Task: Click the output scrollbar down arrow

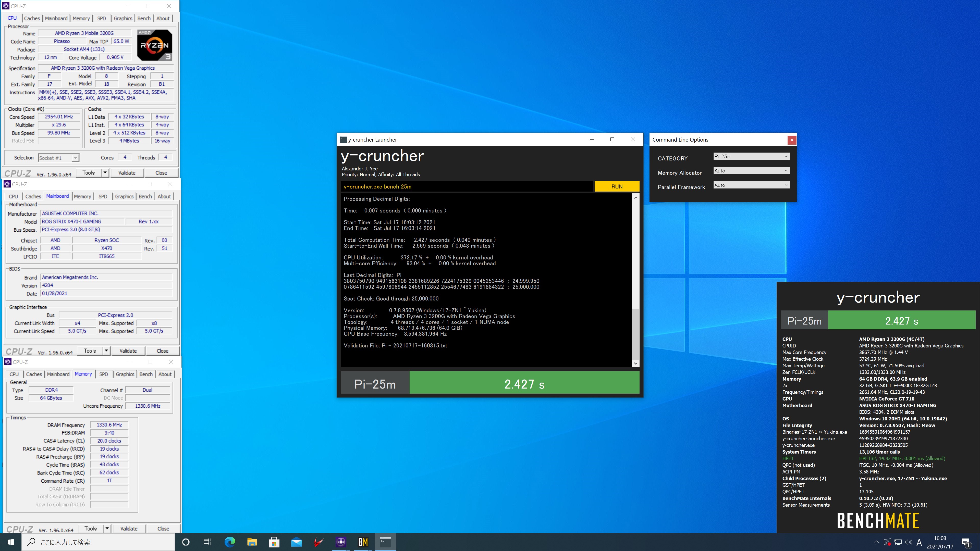Action: click(635, 364)
